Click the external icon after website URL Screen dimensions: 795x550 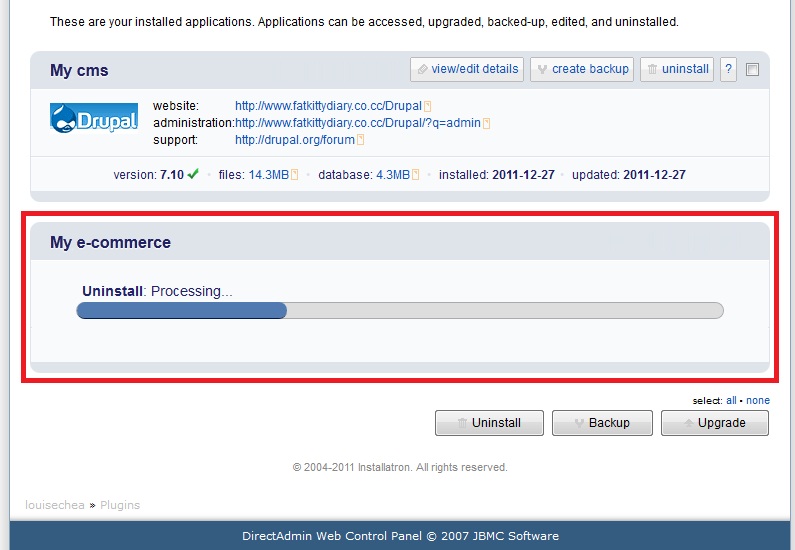tap(427, 106)
